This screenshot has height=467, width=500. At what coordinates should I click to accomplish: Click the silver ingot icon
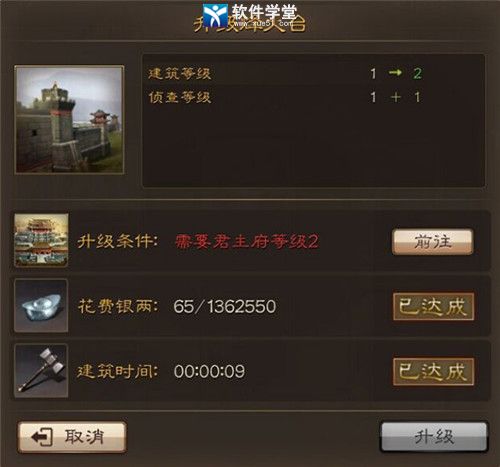point(41,305)
